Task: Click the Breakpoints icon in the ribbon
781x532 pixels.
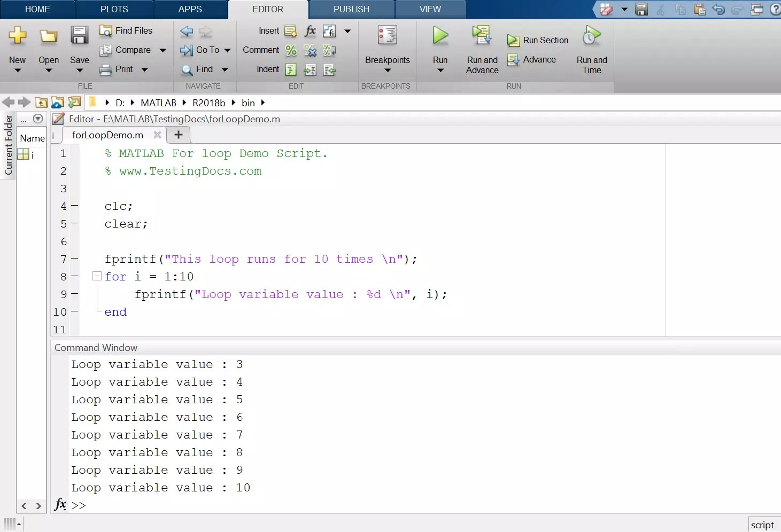Action: [387, 36]
